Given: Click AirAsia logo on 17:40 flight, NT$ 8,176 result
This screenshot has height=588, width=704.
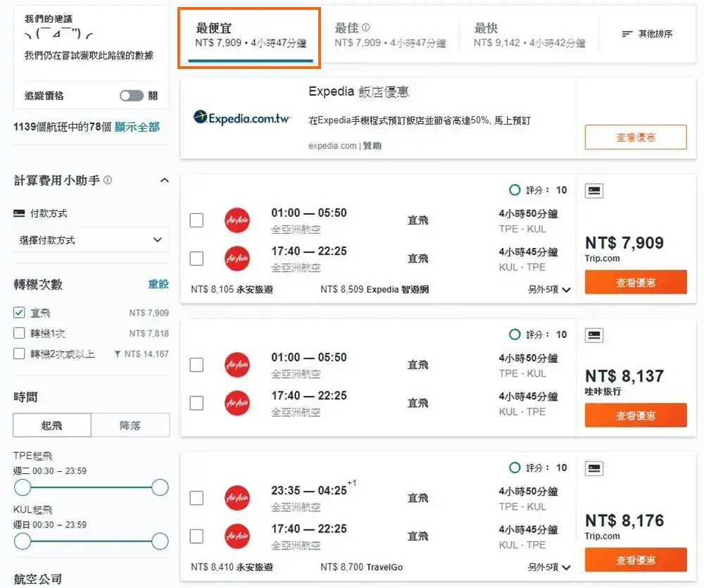Looking at the screenshot, I should 237,536.
